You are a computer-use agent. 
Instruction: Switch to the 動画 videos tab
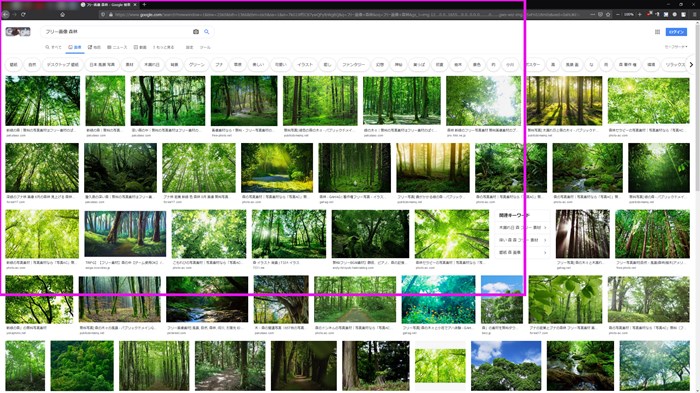140,47
